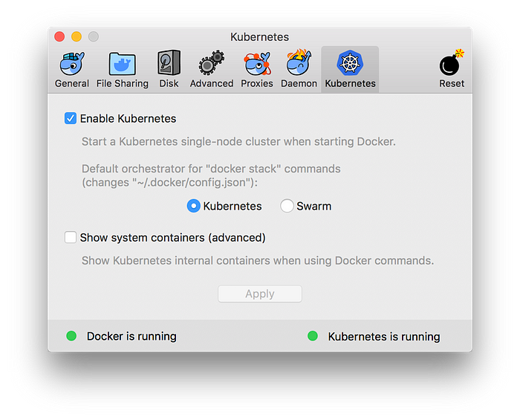Check Show system containers (advanced)

71,237
